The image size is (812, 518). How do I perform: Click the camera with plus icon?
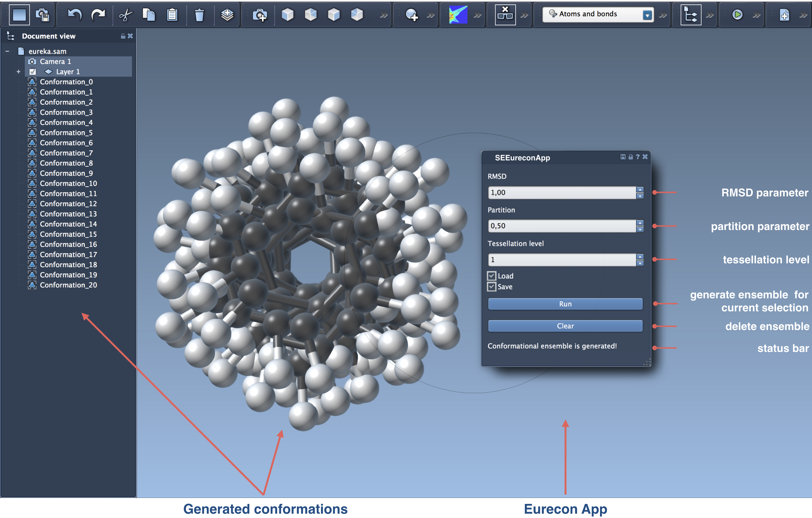click(x=260, y=15)
